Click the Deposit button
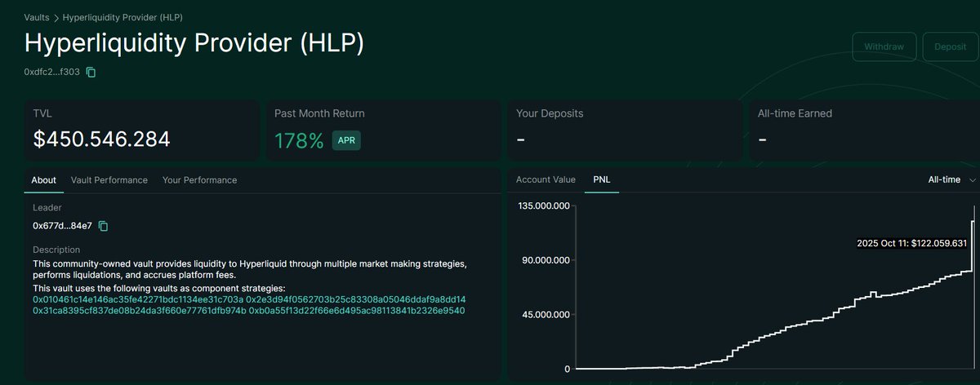This screenshot has height=385, width=980. coord(951,46)
